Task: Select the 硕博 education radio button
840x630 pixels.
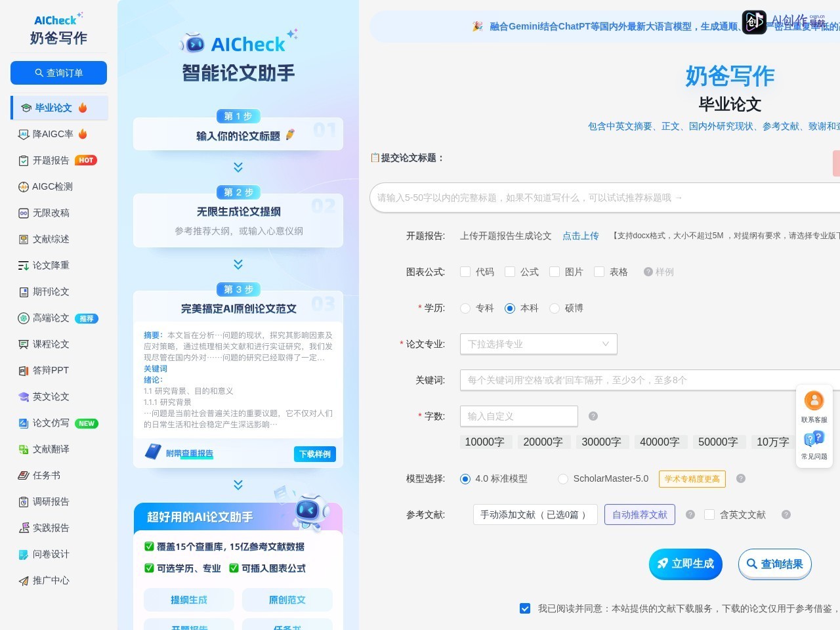Action: [555, 308]
